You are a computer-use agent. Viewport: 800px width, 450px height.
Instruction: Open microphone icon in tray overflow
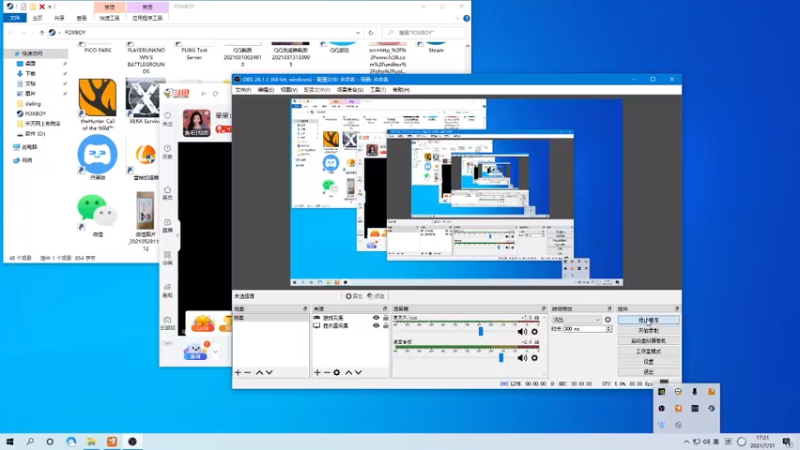[x=694, y=392]
